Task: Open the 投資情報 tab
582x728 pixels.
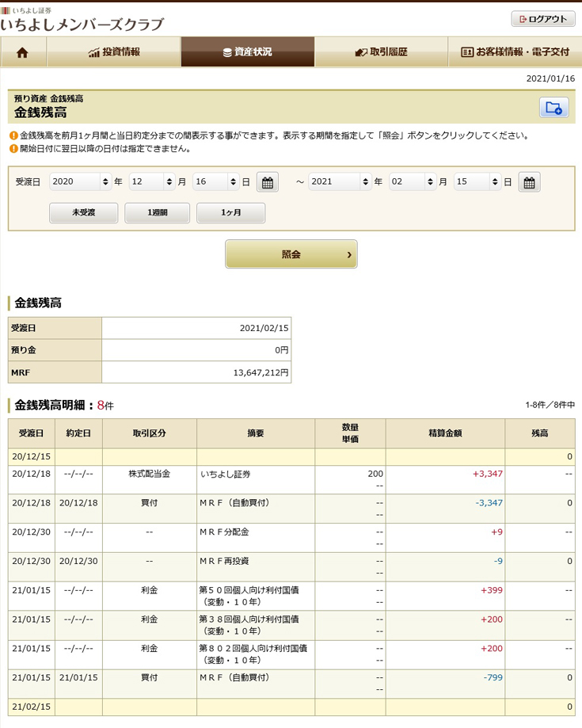Action: 114,52
